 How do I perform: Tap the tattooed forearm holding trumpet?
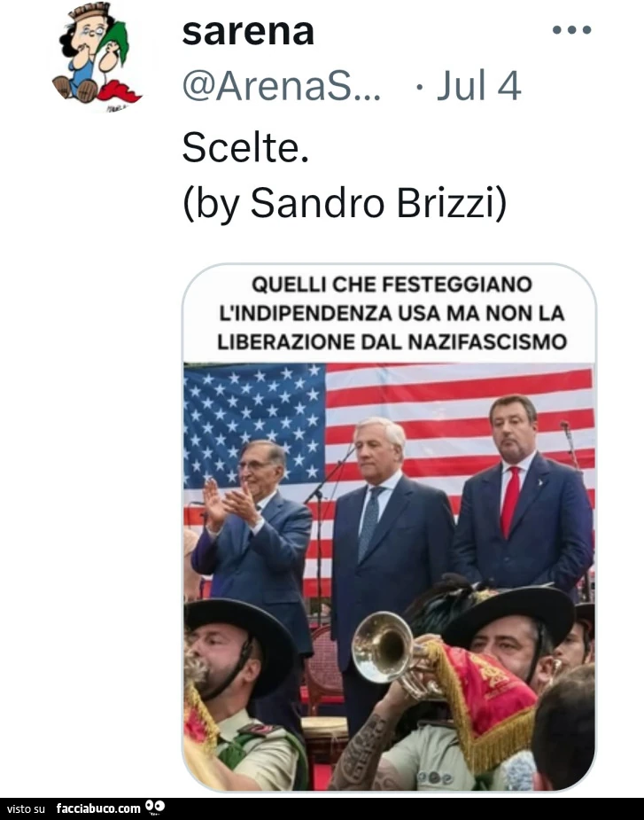pos(366,743)
